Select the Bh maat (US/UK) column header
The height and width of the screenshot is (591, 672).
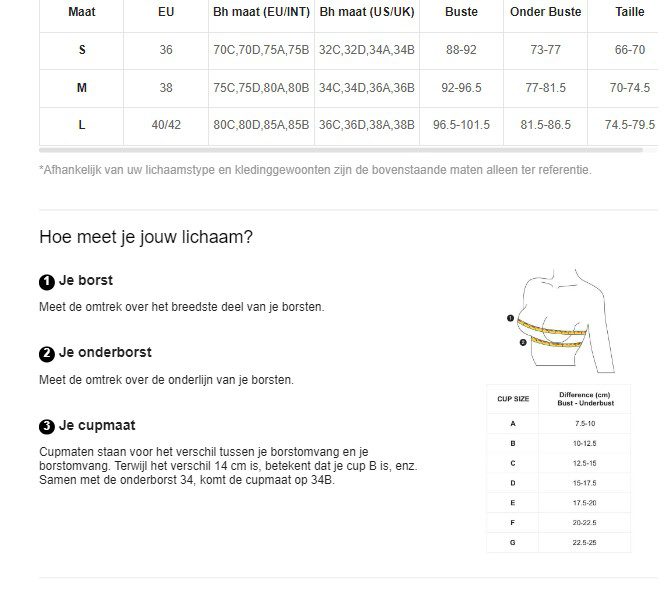click(367, 12)
